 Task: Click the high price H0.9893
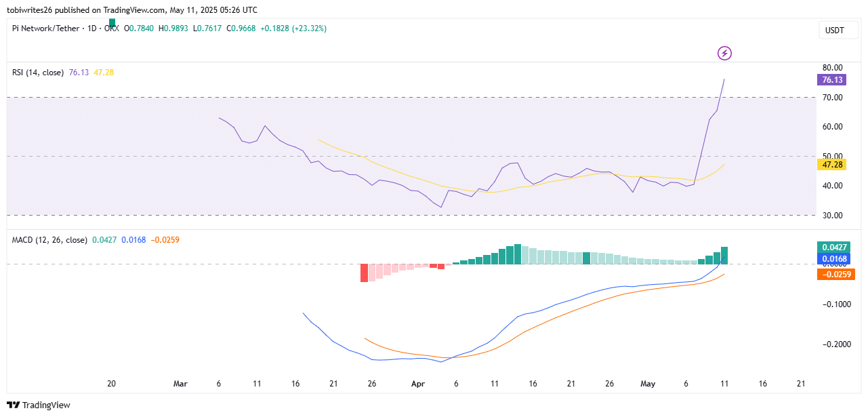coord(174,28)
